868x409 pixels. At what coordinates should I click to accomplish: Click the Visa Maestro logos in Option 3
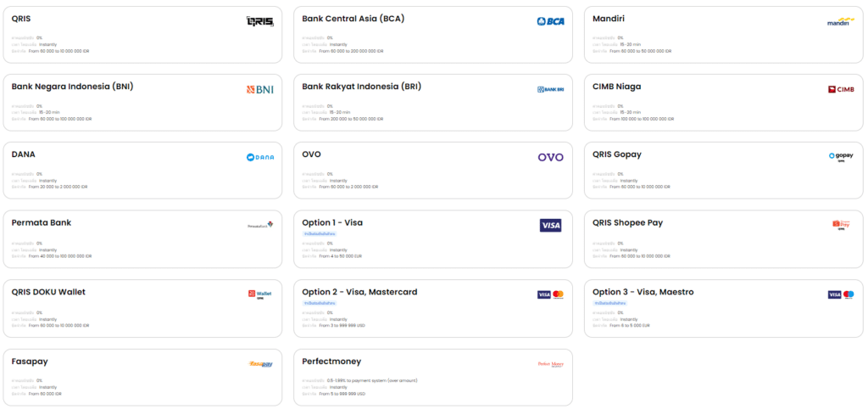coord(841,294)
